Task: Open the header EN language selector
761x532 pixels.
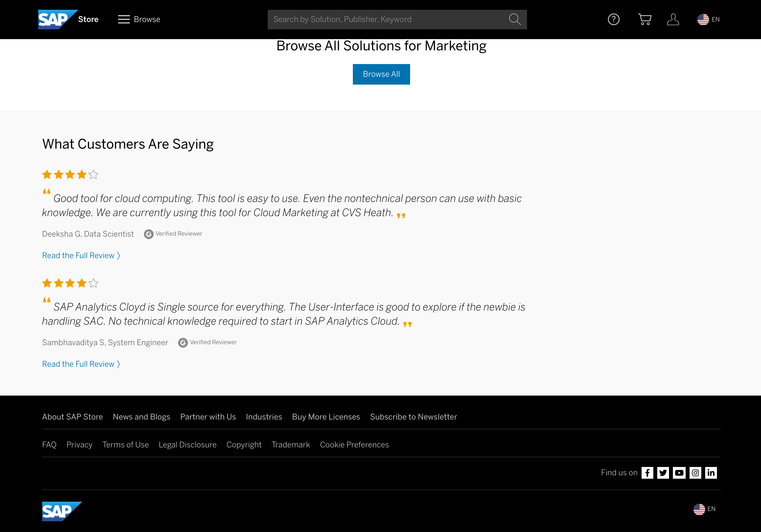Action: coord(708,19)
